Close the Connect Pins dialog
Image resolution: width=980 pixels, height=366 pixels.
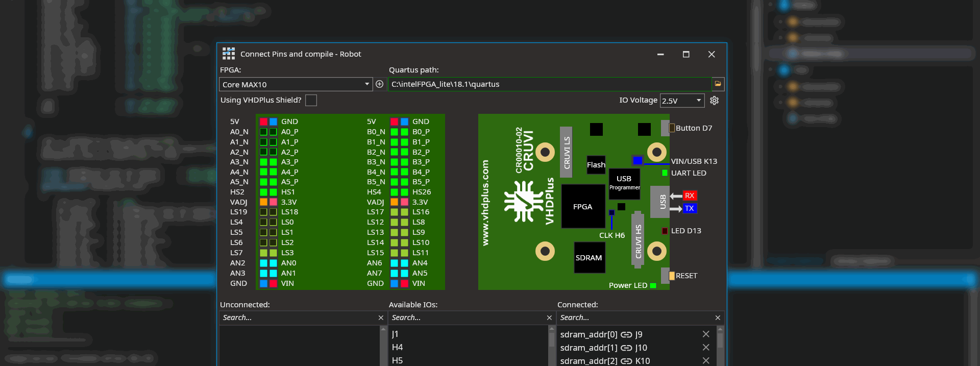[712, 54]
